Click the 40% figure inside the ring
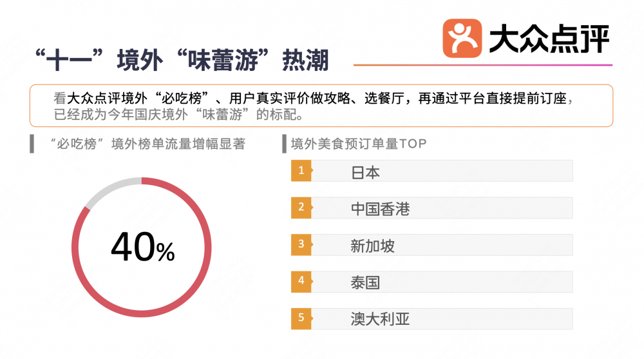This screenshot has width=644, height=359. tap(142, 248)
